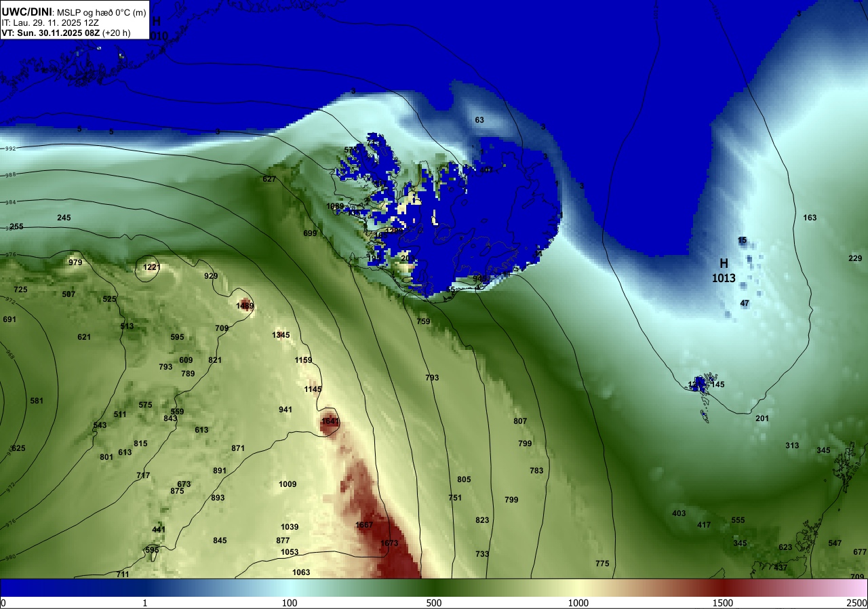The height and width of the screenshot is (609, 868).
Task: Click the 1641 value on the map
Action: tap(330, 421)
